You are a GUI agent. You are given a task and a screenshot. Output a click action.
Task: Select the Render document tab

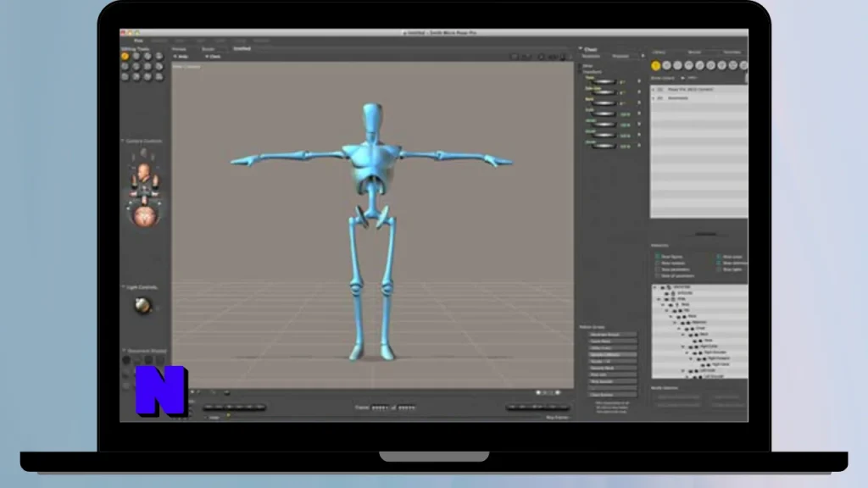point(209,48)
